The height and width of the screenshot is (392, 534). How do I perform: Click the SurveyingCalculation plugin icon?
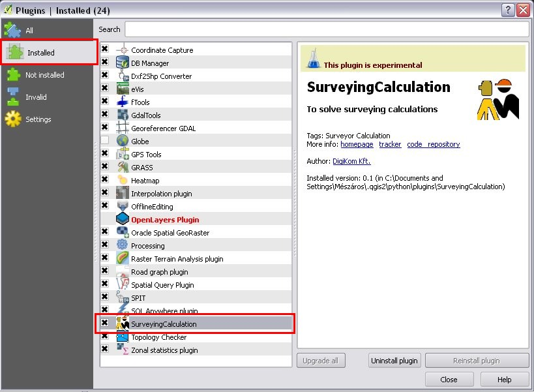coord(121,324)
